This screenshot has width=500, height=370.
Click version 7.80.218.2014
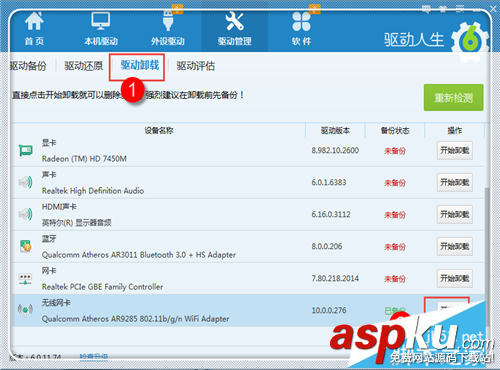point(335,278)
